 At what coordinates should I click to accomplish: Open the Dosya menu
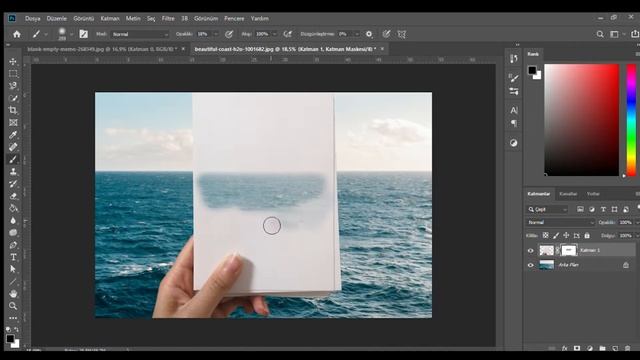[x=33, y=18]
